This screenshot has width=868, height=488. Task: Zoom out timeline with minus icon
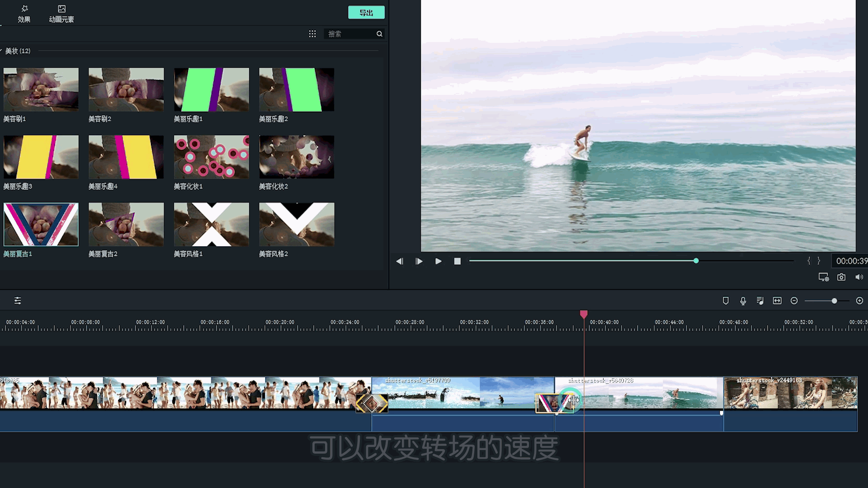coord(794,301)
